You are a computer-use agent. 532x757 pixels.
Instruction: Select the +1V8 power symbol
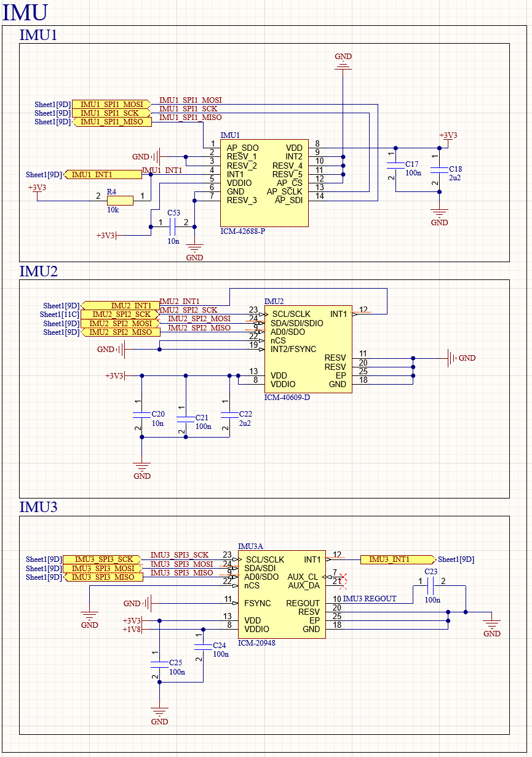click(132, 630)
